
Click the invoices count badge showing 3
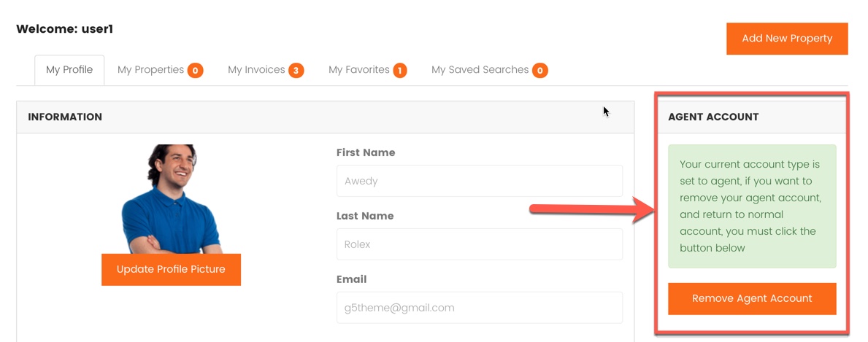[x=296, y=70]
